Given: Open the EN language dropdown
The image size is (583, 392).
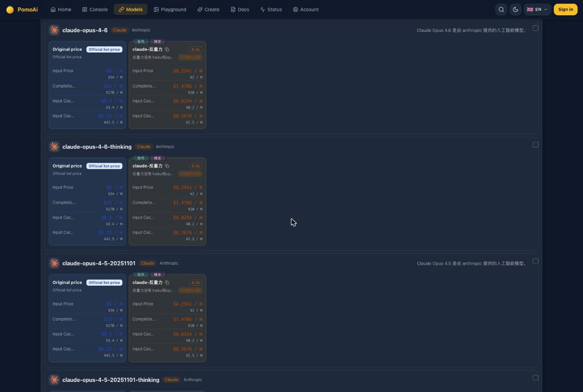Looking at the screenshot, I should click(537, 10).
